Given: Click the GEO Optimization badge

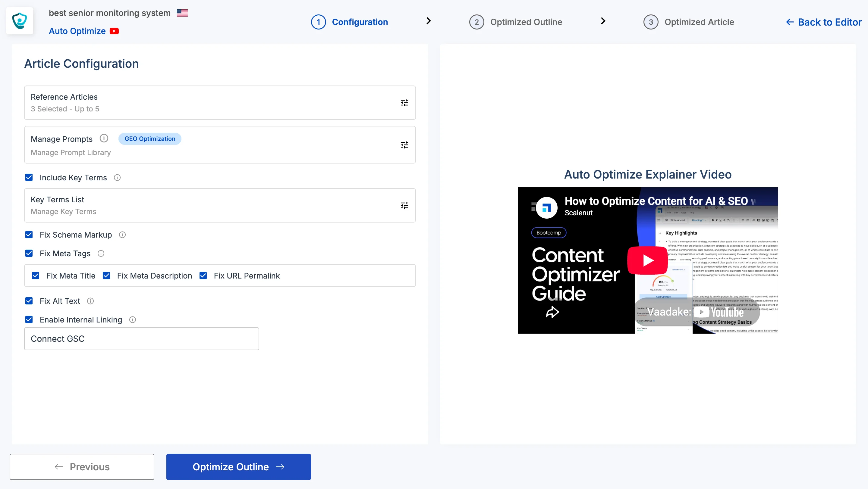Looking at the screenshot, I should pos(150,139).
